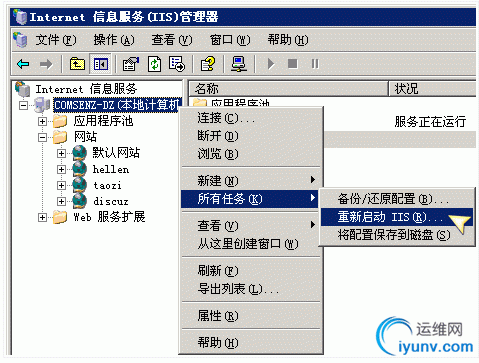
Task: Select the taozi site label
Action: tap(107, 185)
